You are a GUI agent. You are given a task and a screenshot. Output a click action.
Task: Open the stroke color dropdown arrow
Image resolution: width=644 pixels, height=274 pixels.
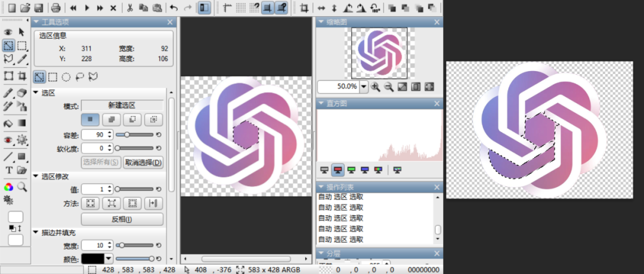coord(108,258)
